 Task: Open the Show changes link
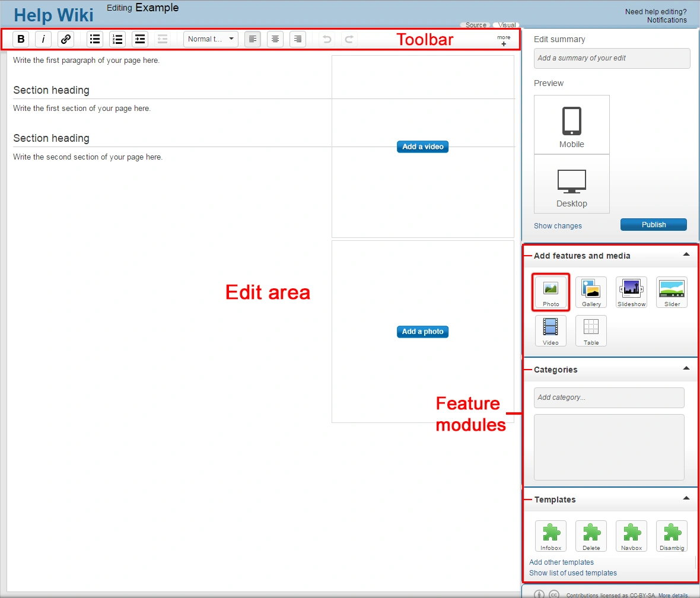click(558, 226)
